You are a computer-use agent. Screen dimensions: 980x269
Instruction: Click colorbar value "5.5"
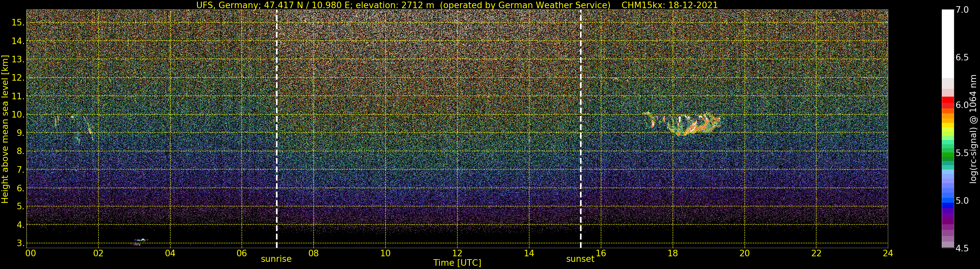click(x=962, y=153)
